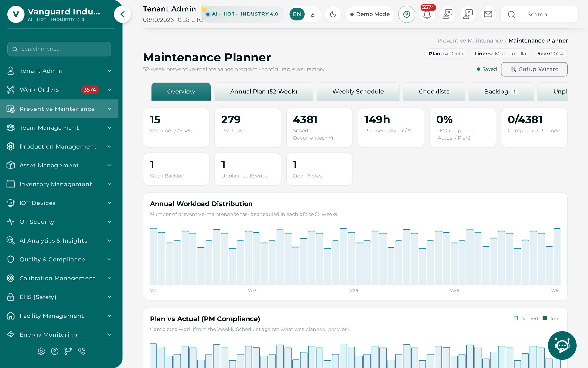Expand Team Management chevron
The image size is (588, 368).
tap(109, 128)
